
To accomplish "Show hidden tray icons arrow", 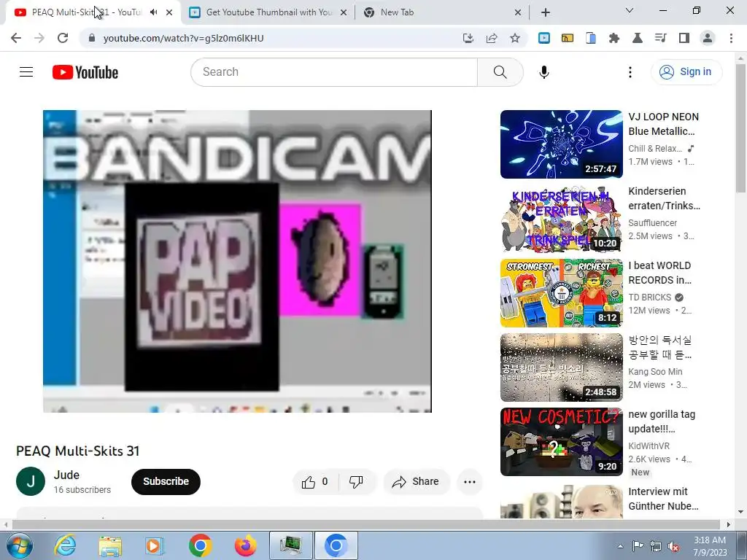I will 620,546.
